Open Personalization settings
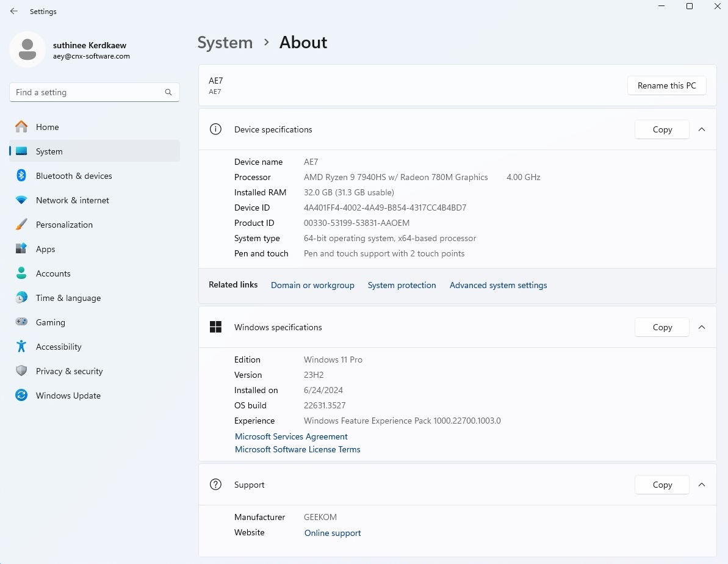Screen dimensions: 728x564 95,225
